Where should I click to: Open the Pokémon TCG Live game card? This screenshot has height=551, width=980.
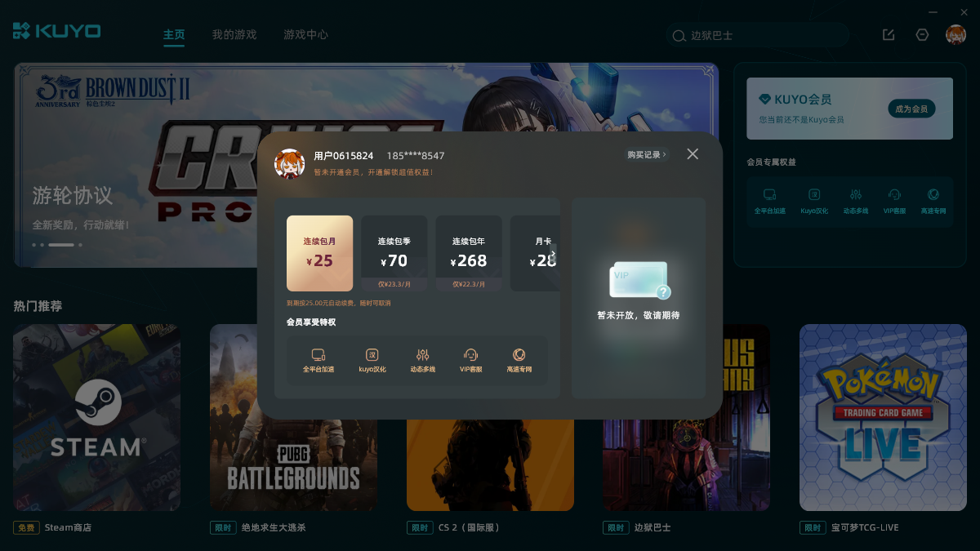point(883,418)
